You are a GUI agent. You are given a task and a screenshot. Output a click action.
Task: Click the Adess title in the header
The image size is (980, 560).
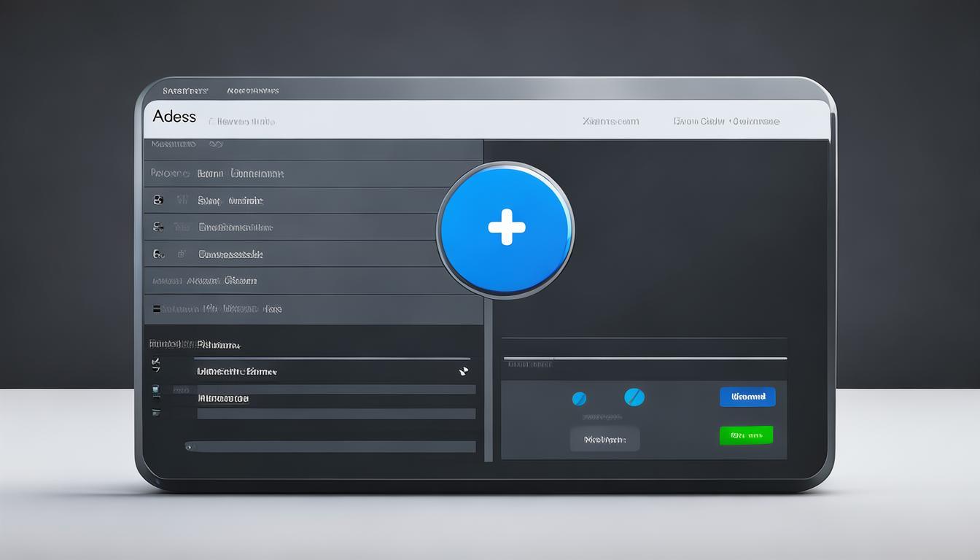(174, 117)
